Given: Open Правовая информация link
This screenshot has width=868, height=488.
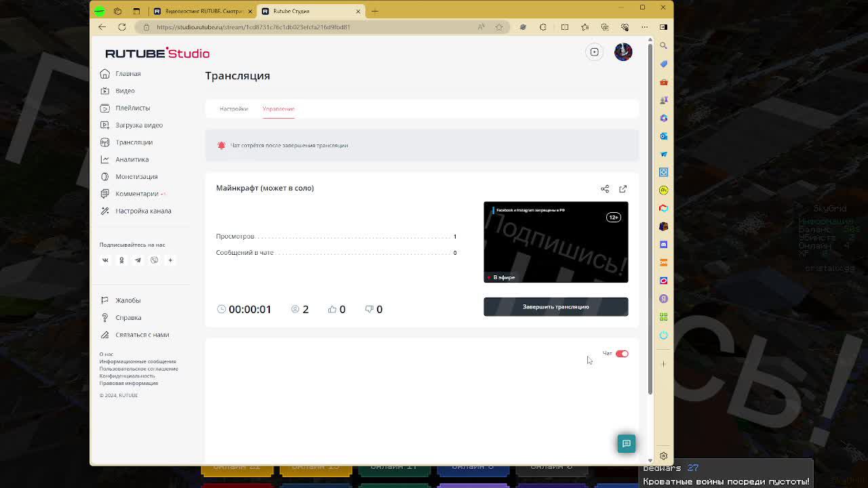Looking at the screenshot, I should pos(128,383).
